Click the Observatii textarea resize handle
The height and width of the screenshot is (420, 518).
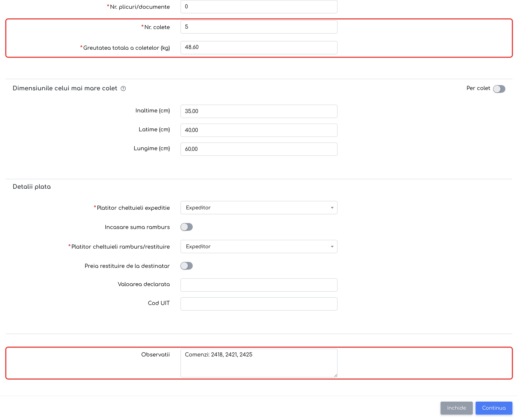tap(335, 375)
